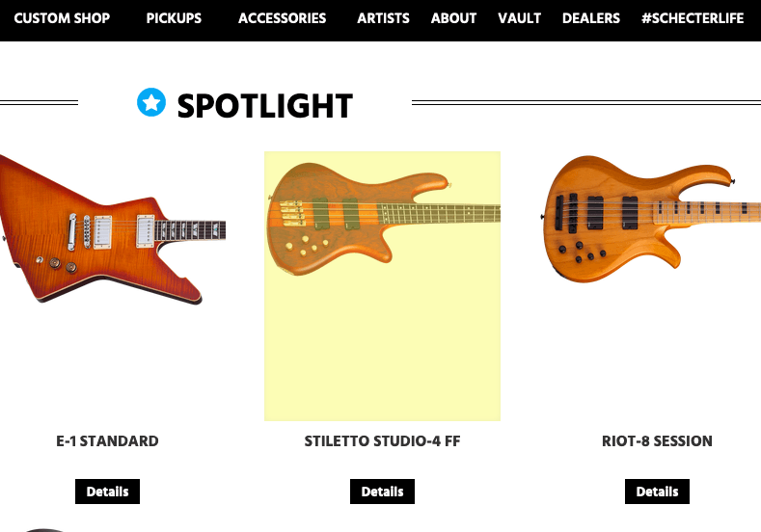Open the #SCHECTERLIFE menu link
Viewport: 761px width, 532px height.
coord(693,18)
